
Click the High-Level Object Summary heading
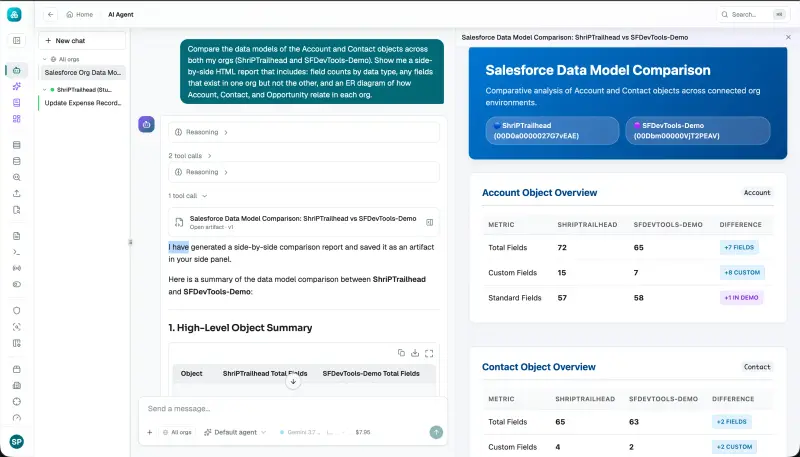[240, 327]
